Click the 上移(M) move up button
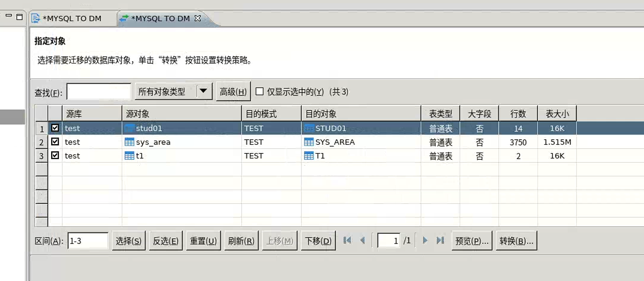Screen dimensions: 644x281 pyautogui.click(x=280, y=241)
